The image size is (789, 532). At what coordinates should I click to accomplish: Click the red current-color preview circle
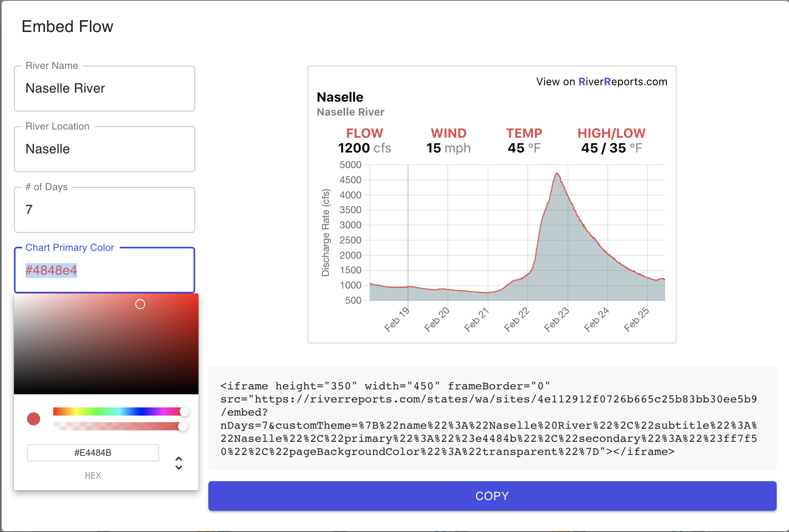coord(34,419)
